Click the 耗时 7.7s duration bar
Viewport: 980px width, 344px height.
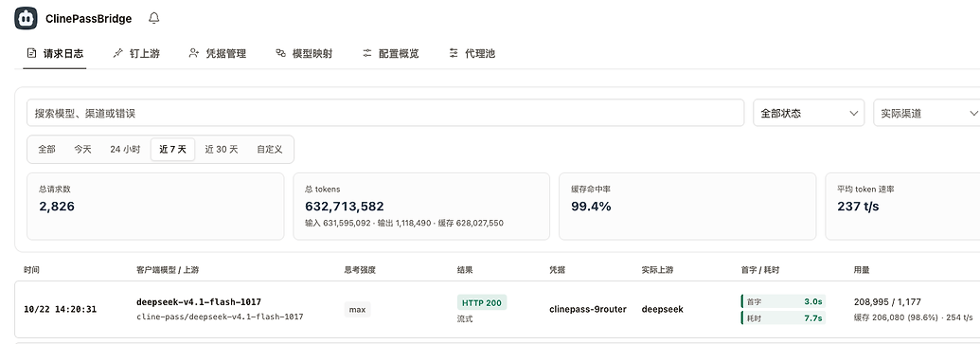[783, 317]
